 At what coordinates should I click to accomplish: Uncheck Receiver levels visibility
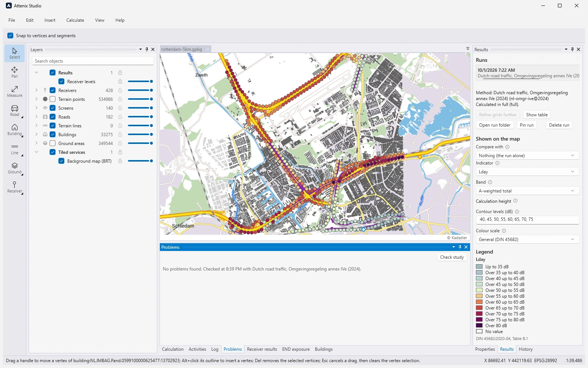pyautogui.click(x=61, y=81)
